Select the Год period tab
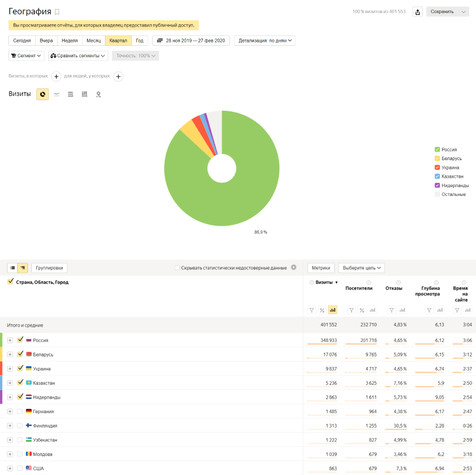This screenshot has height=475, width=476. point(139,41)
